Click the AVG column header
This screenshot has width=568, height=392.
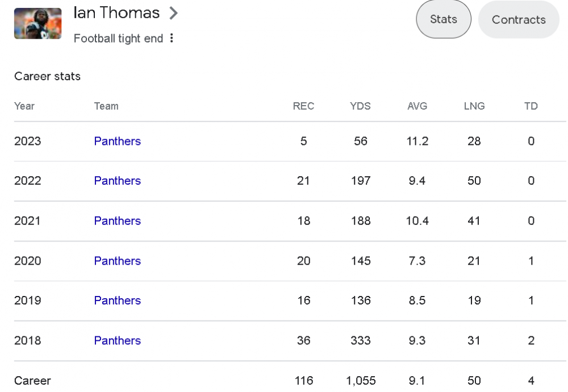coord(417,106)
